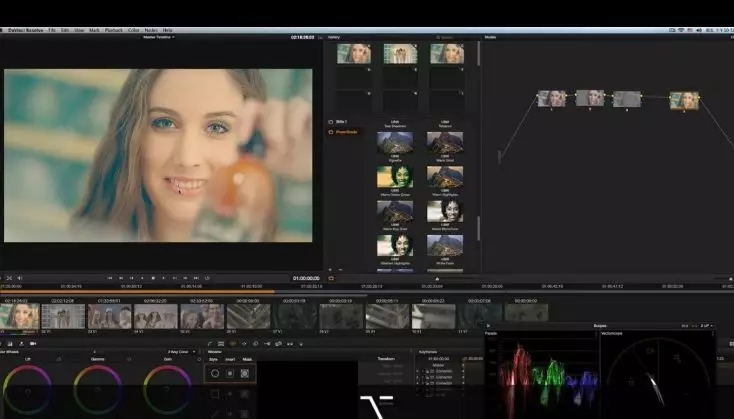Select the Stills 1 album
This screenshot has width=734, height=419.
(x=337, y=122)
